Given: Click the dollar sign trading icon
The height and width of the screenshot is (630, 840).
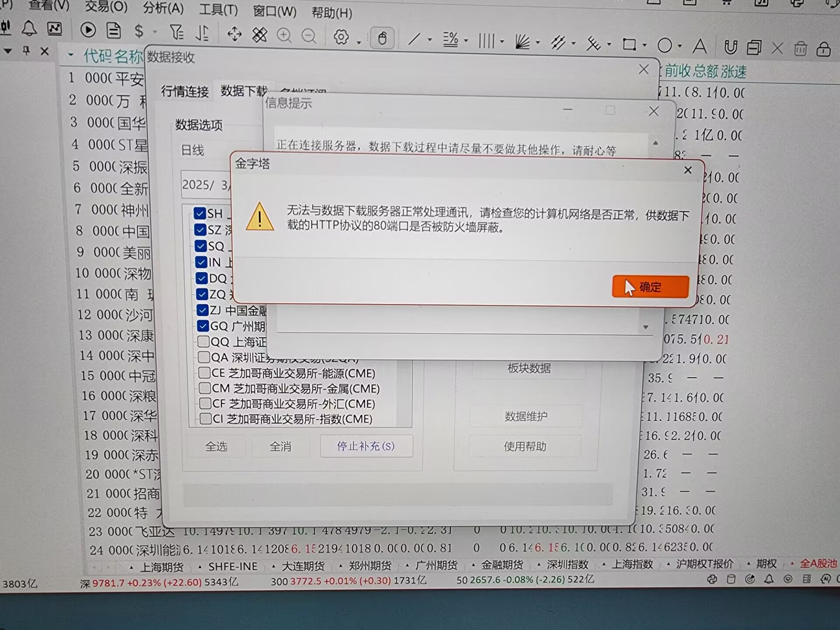Looking at the screenshot, I should coord(139,31).
